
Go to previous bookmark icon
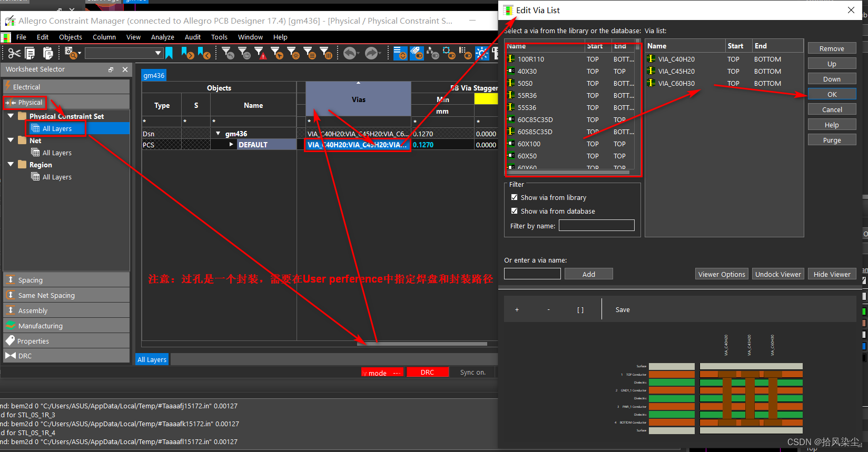pos(204,53)
